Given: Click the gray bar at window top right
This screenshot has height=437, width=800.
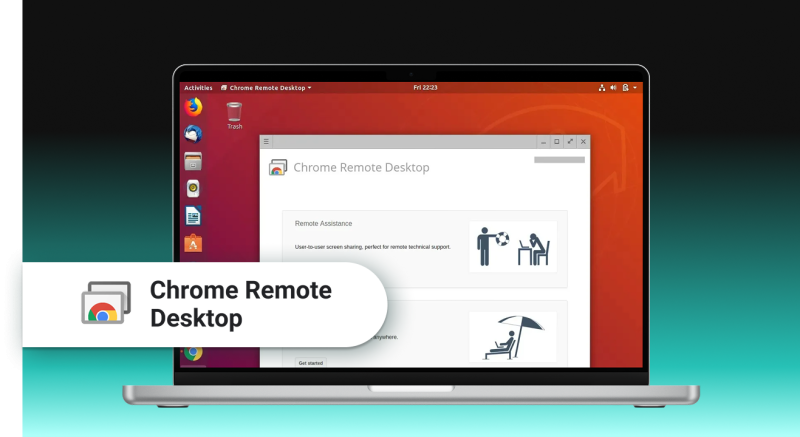Looking at the screenshot, I should point(559,160).
